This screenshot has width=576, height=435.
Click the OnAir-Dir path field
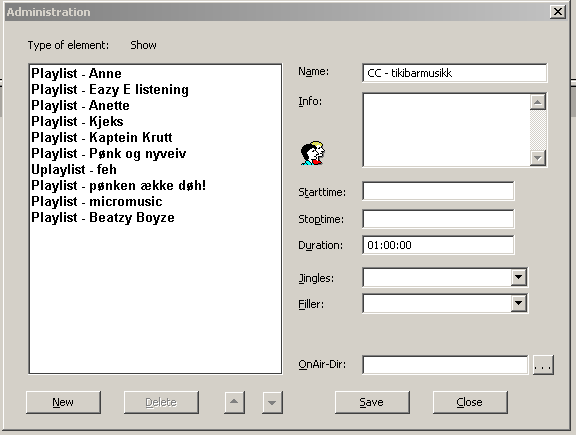(445, 365)
